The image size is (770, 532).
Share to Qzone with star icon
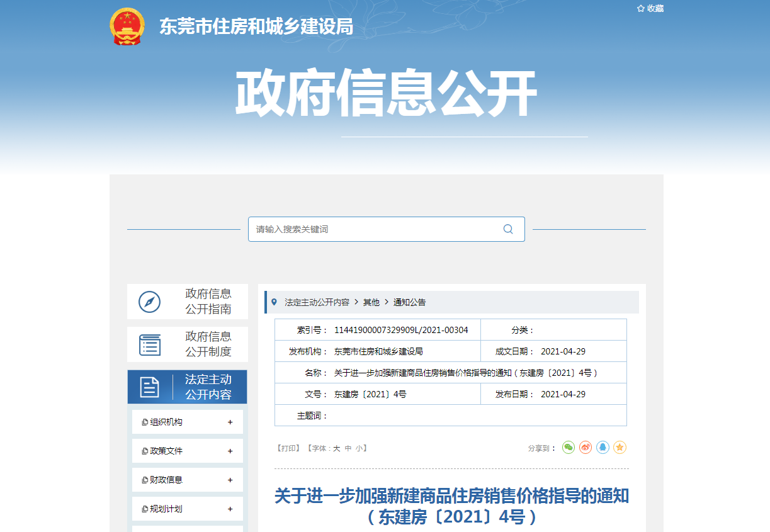coord(620,448)
